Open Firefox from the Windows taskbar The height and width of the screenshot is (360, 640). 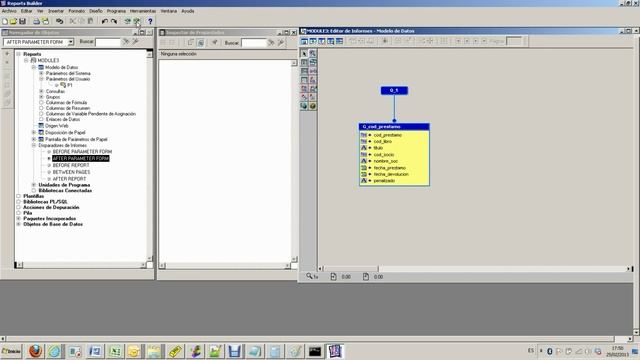pyautogui.click(x=35, y=351)
